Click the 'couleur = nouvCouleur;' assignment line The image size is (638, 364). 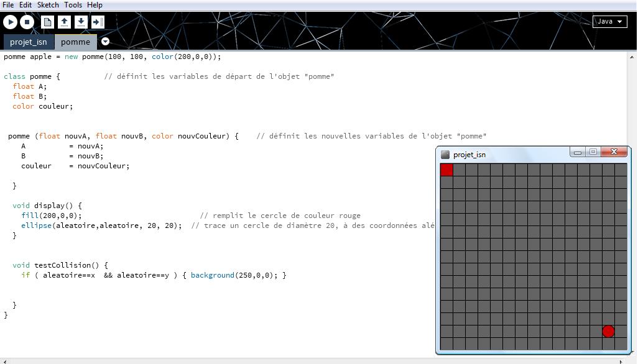[x=75, y=166]
